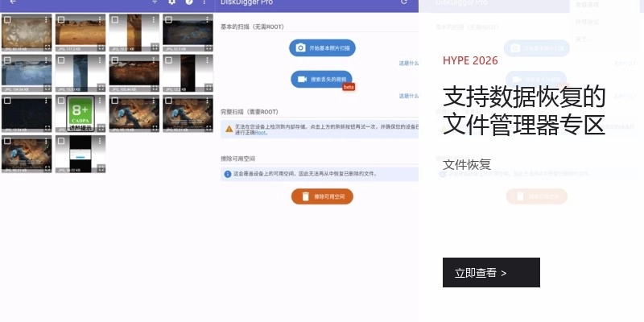Refresh using the DiskDigger Pro reload icon
Image resolution: width=644 pixels, height=322 pixels.
coord(404,2)
